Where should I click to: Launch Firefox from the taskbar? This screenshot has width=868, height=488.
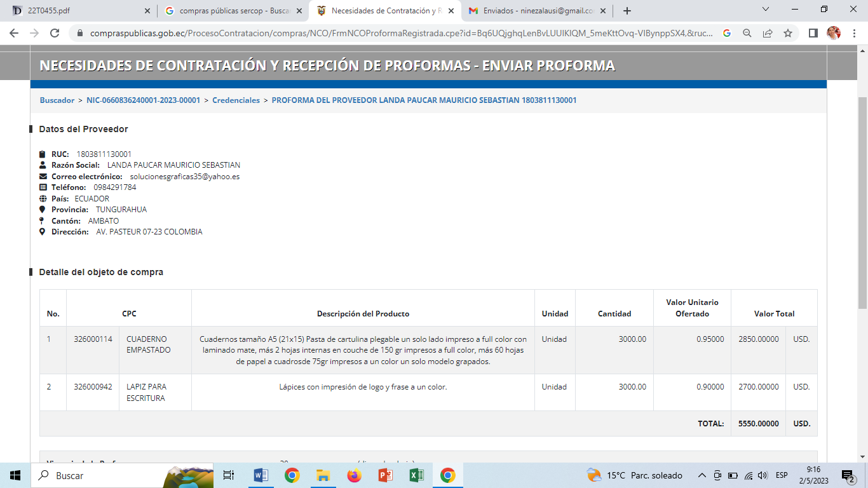tap(354, 475)
